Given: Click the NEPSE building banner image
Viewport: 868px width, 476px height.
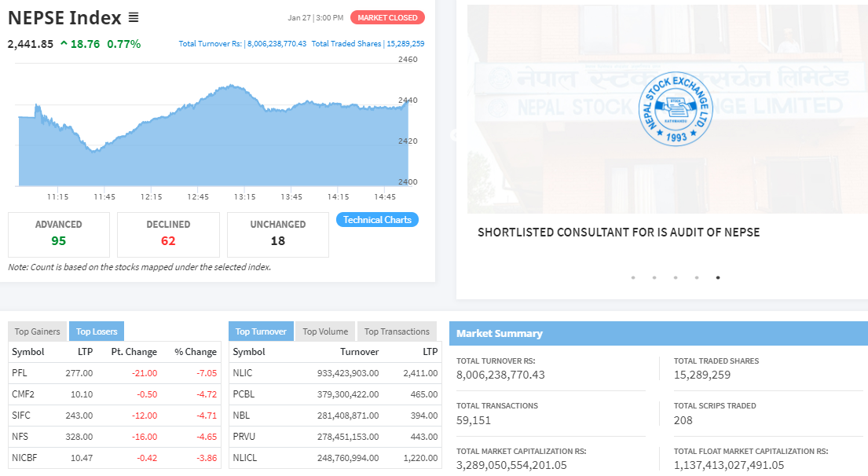Looking at the screenshot, I should pyautogui.click(x=668, y=109).
